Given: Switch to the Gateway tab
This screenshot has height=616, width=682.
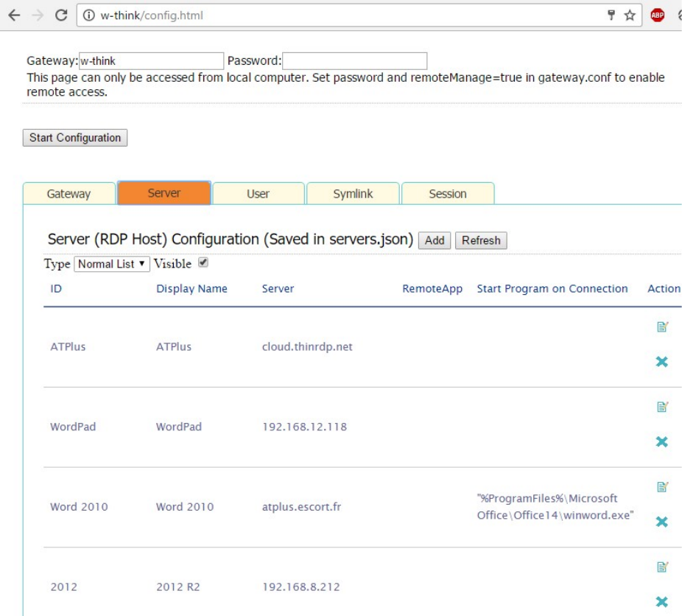Looking at the screenshot, I should 68,194.
